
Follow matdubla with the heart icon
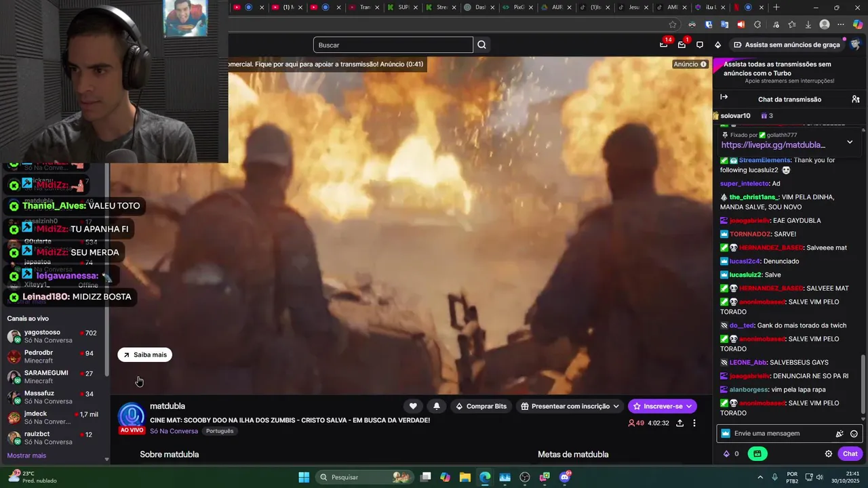(413, 406)
